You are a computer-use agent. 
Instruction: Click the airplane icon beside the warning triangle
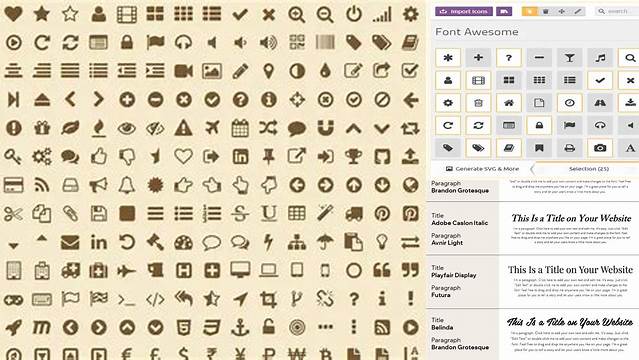(x=212, y=128)
